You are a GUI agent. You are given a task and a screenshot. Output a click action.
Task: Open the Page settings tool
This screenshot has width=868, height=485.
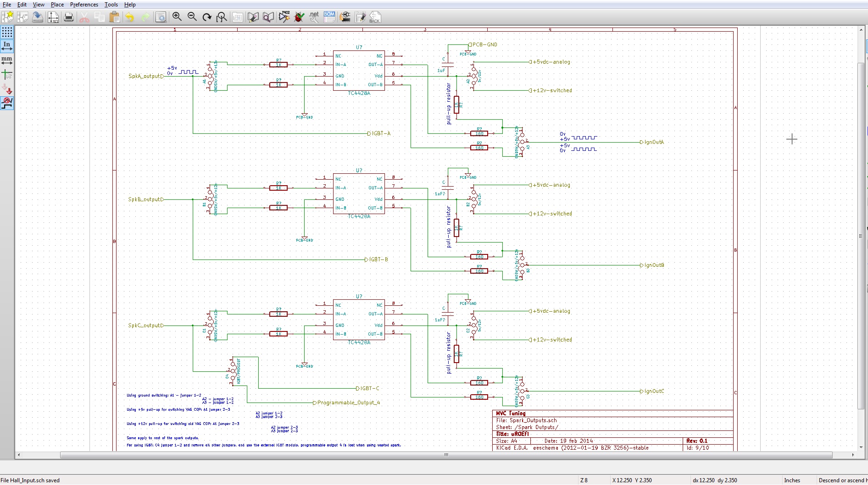coord(53,17)
